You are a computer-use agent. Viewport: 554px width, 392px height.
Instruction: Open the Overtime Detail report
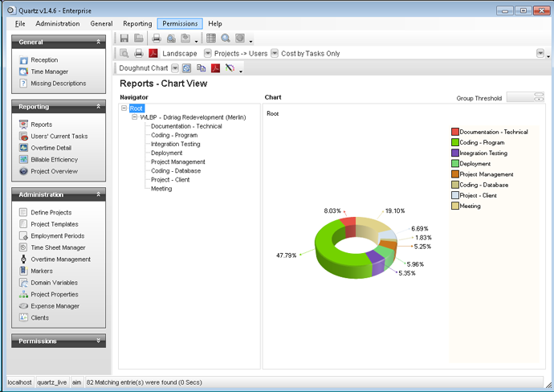tap(51, 148)
